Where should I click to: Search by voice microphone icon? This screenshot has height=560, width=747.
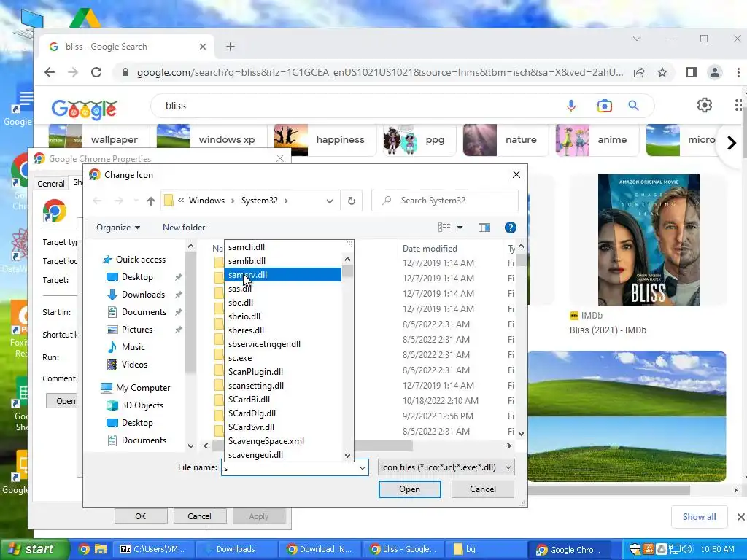point(570,106)
